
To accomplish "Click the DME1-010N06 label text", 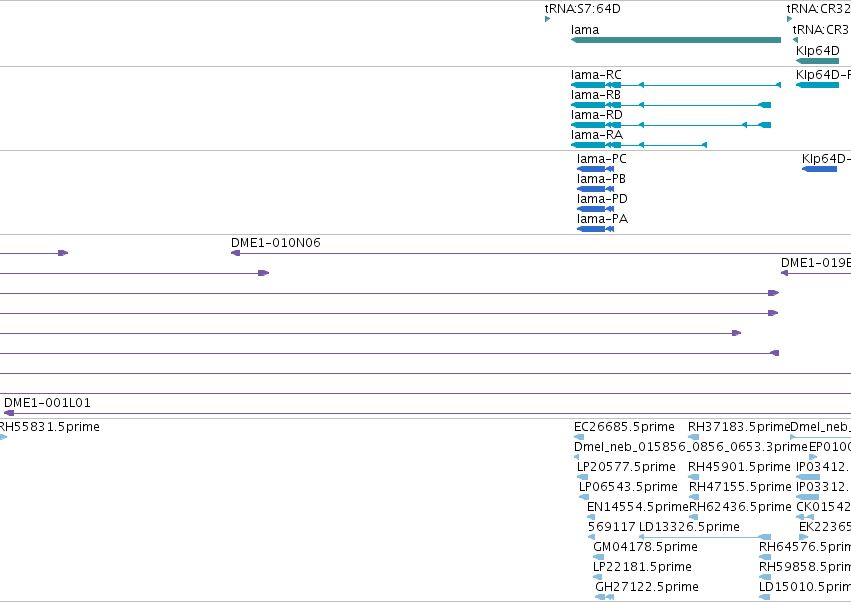I will [276, 243].
